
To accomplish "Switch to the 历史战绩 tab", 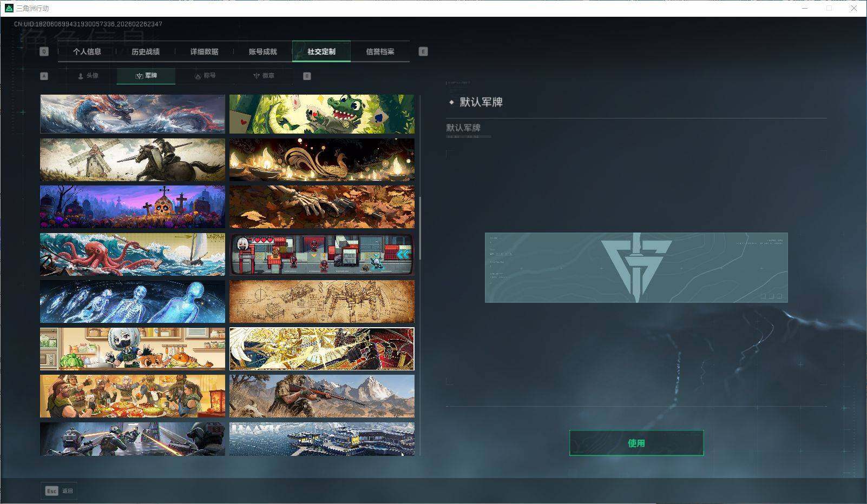I will (x=146, y=51).
